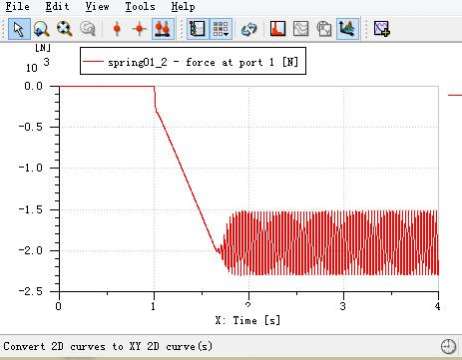Click the spring01_2 force legend entry

193,62
